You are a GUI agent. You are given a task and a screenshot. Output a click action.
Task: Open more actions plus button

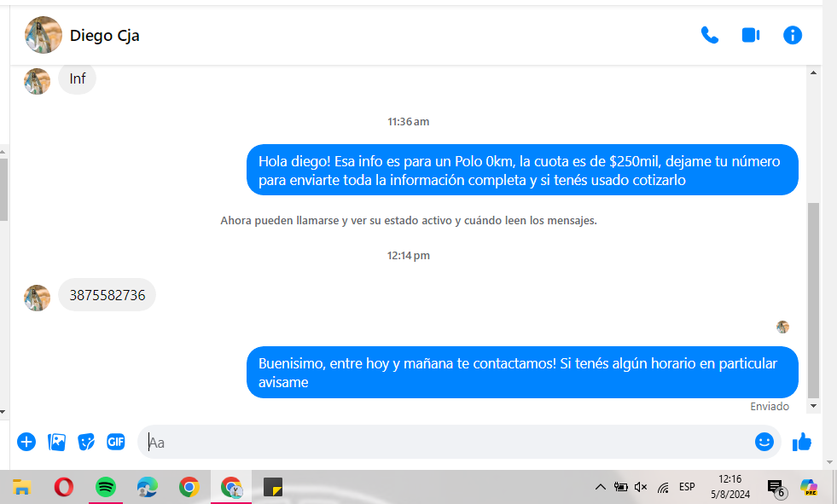(26, 442)
